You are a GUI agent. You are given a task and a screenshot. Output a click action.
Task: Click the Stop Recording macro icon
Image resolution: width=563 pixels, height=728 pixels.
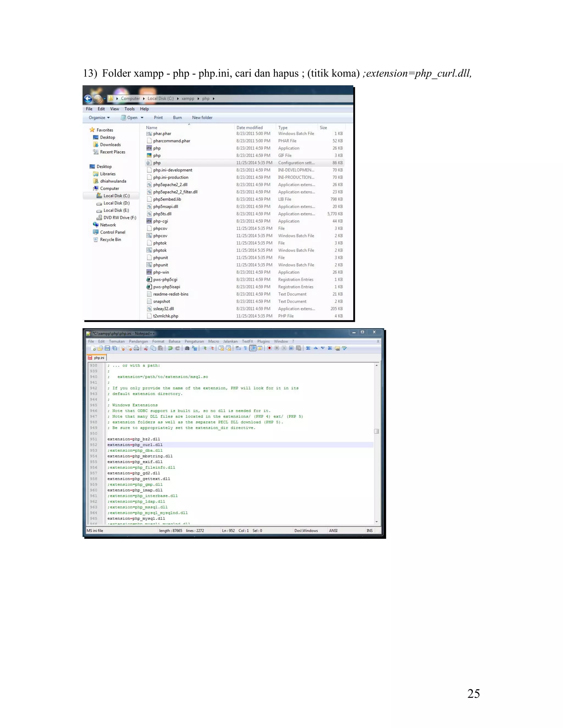[x=277, y=348]
